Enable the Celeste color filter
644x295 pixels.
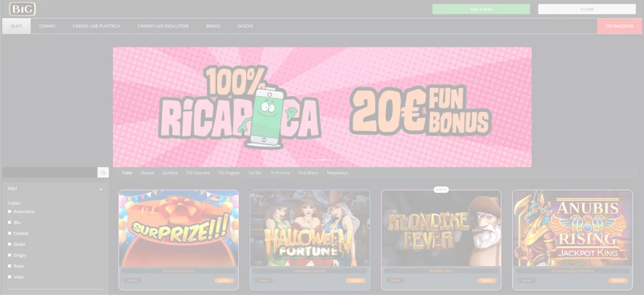9,233
